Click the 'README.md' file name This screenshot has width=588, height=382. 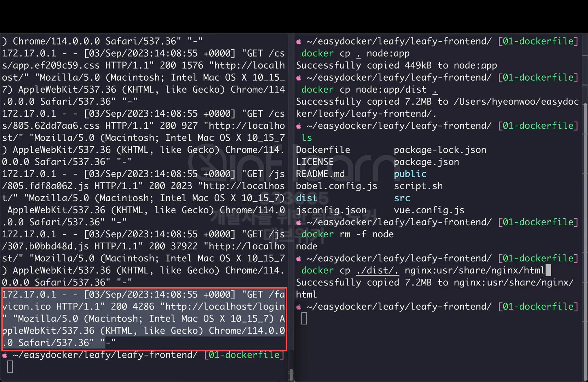pos(320,174)
